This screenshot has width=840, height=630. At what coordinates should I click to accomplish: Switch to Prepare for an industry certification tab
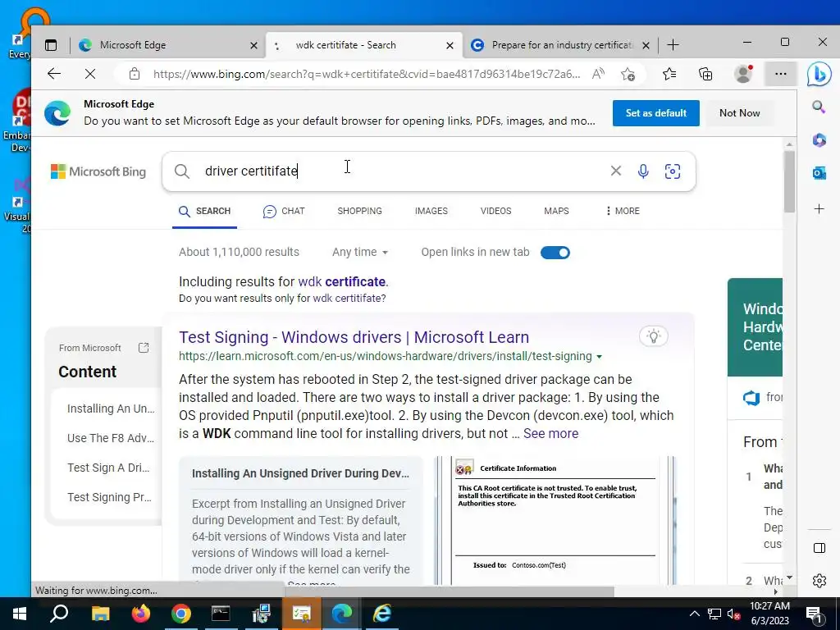click(561, 45)
